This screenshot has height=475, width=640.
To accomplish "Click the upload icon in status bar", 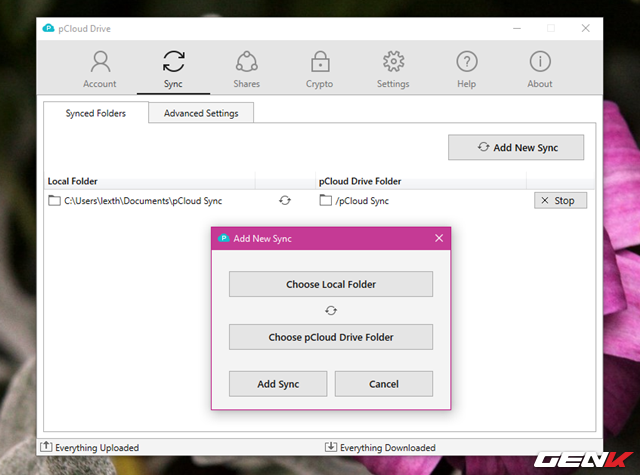I will pos(46,447).
